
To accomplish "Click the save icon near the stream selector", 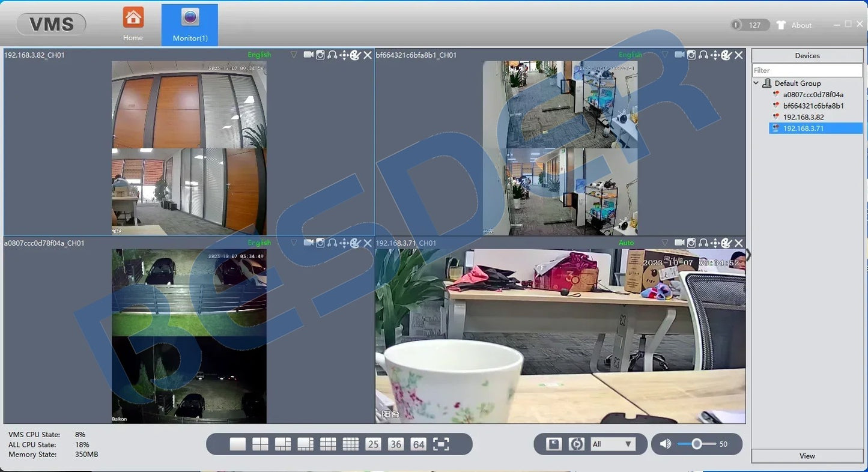I will click(x=551, y=444).
